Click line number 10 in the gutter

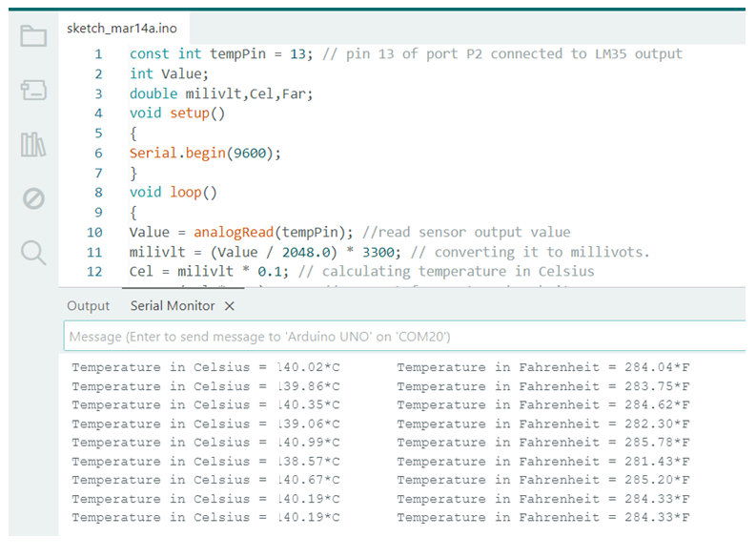click(94, 232)
